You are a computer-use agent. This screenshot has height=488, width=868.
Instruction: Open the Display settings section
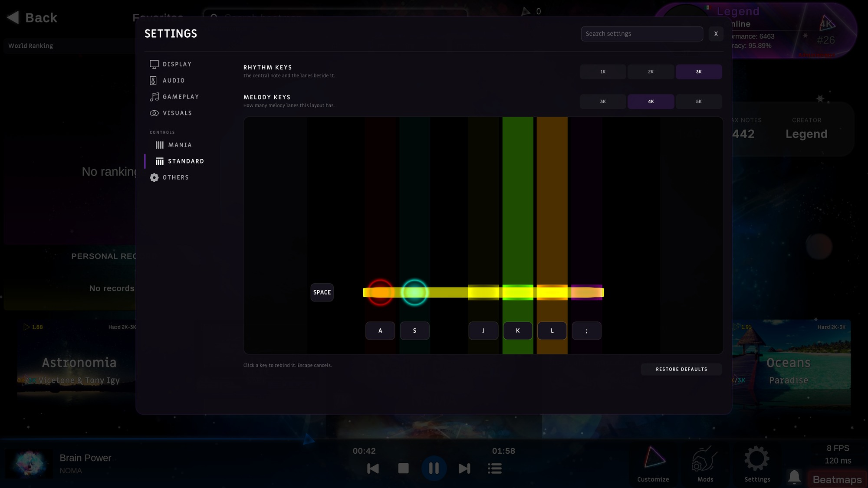171,64
